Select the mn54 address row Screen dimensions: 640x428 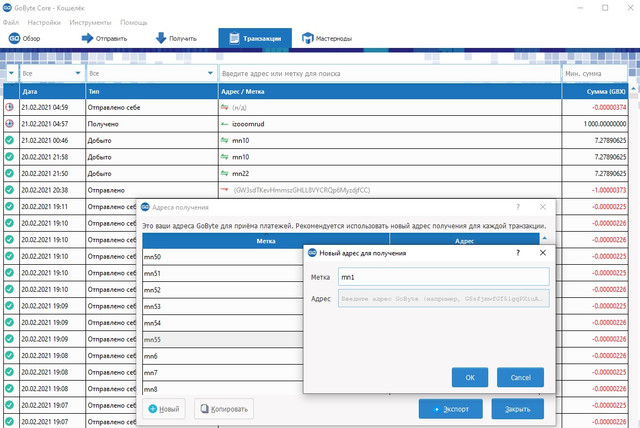click(x=223, y=323)
